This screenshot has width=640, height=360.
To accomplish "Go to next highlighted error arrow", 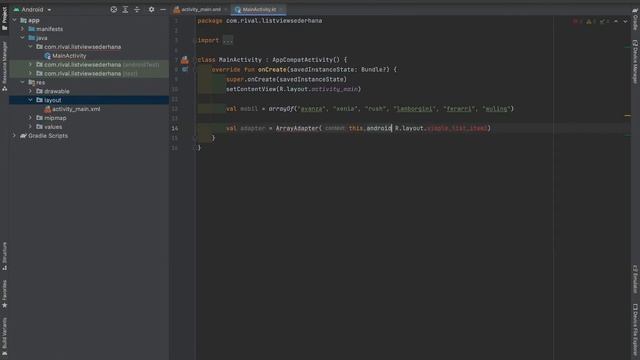I will coord(625,21).
